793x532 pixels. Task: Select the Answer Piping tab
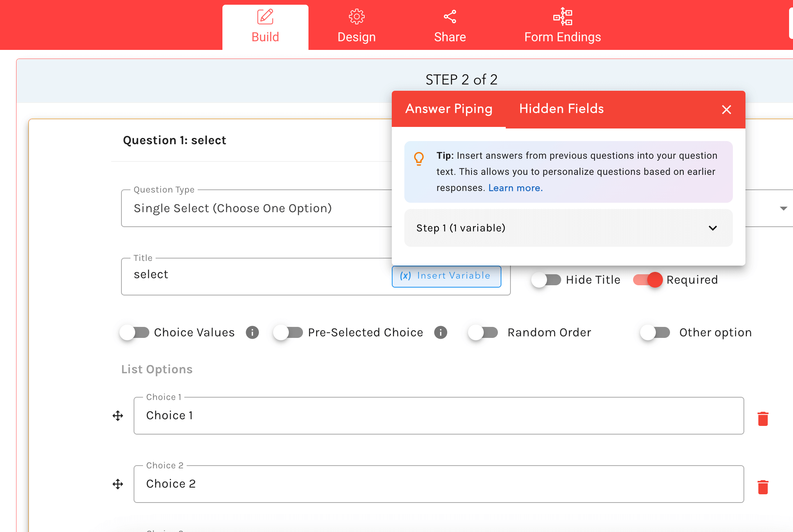[449, 109]
